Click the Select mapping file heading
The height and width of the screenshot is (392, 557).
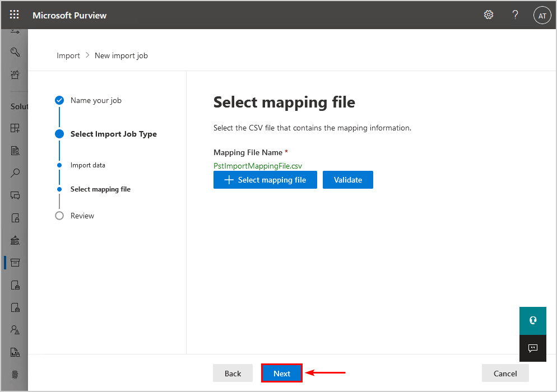[x=284, y=102]
